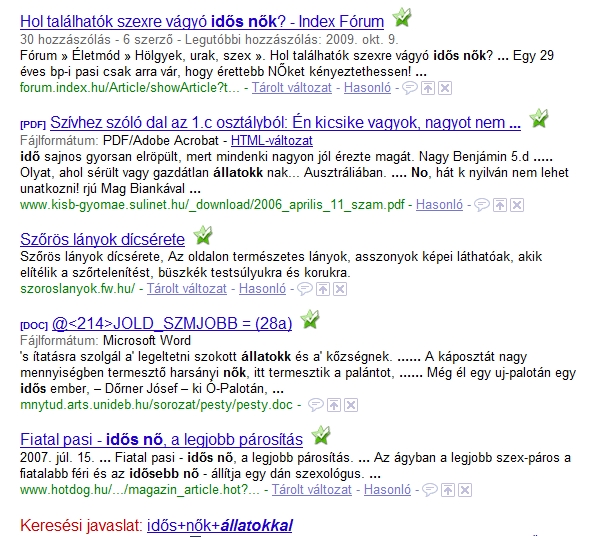Remove the mnytud.arts.unideb.hu pesty.doc result
The width and height of the screenshot is (600, 537).
[351, 405]
